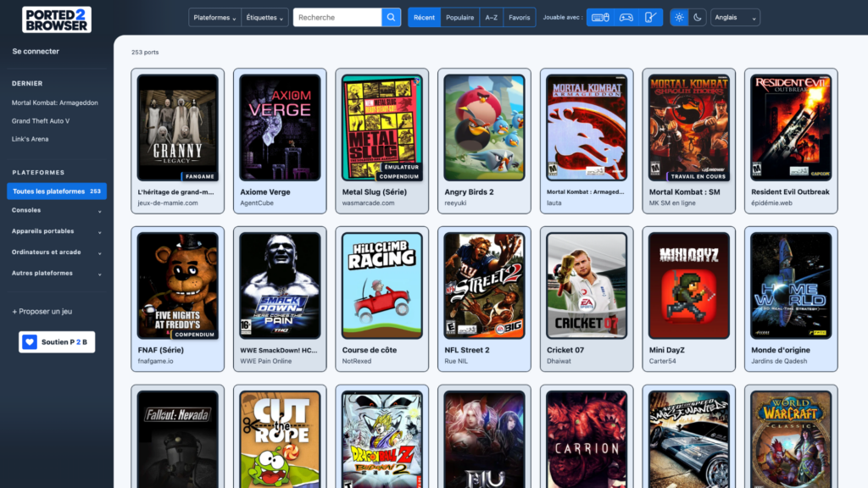Open recent Link's Arena link
This screenshot has height=488, width=868.
pyautogui.click(x=30, y=139)
